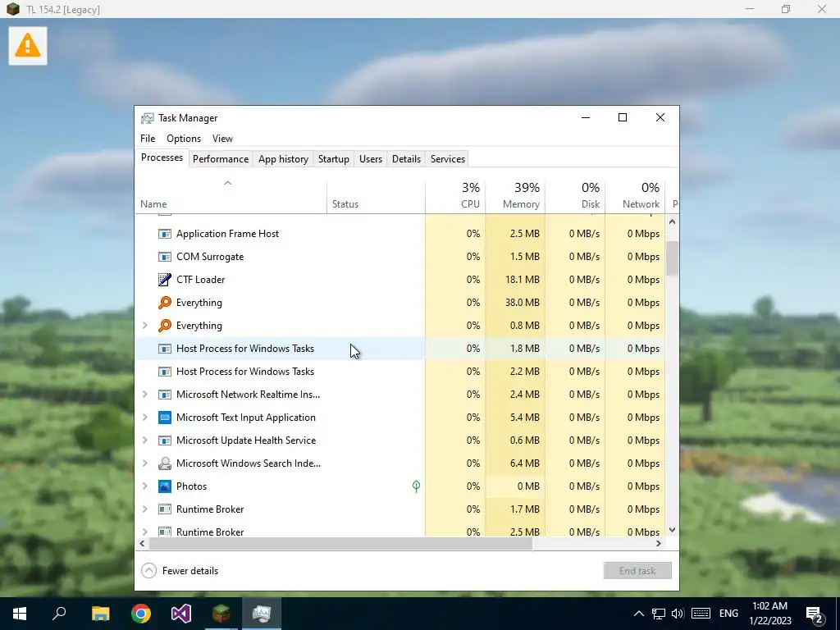This screenshot has height=630, width=840.
Task: Open the network icon in system tray
Action: [659, 614]
